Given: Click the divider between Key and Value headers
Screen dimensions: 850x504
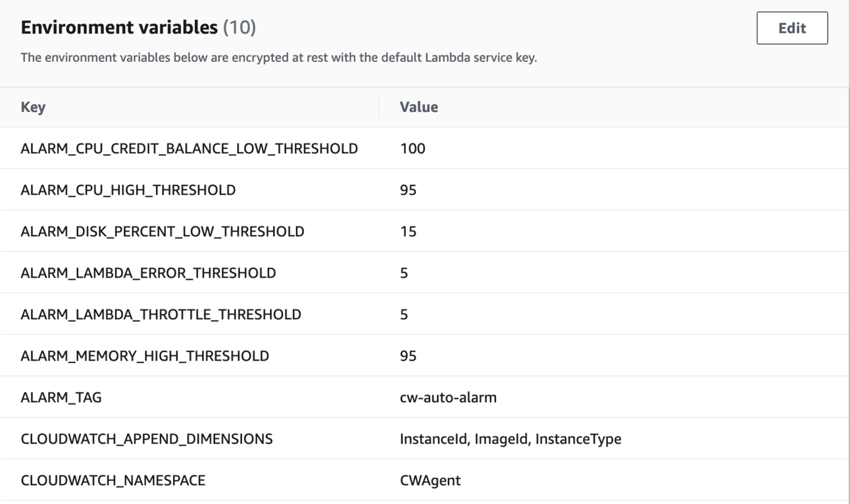Looking at the screenshot, I should [379, 107].
